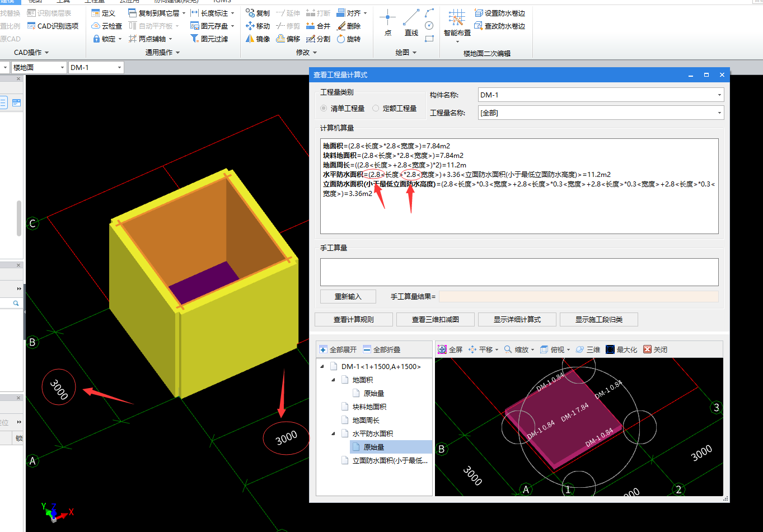Image resolution: width=763 pixels, height=532 pixels.
Task: Expand the 绘图 group menu
Action: [406, 52]
